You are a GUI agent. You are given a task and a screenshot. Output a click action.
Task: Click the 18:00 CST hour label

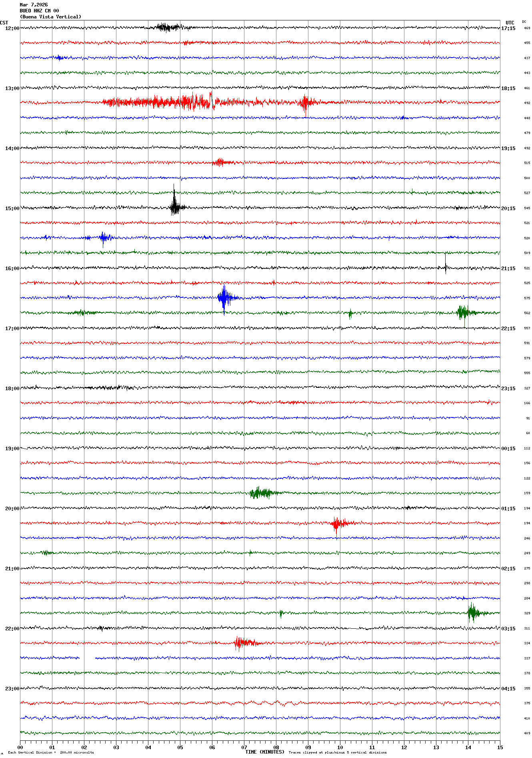(x=12, y=389)
